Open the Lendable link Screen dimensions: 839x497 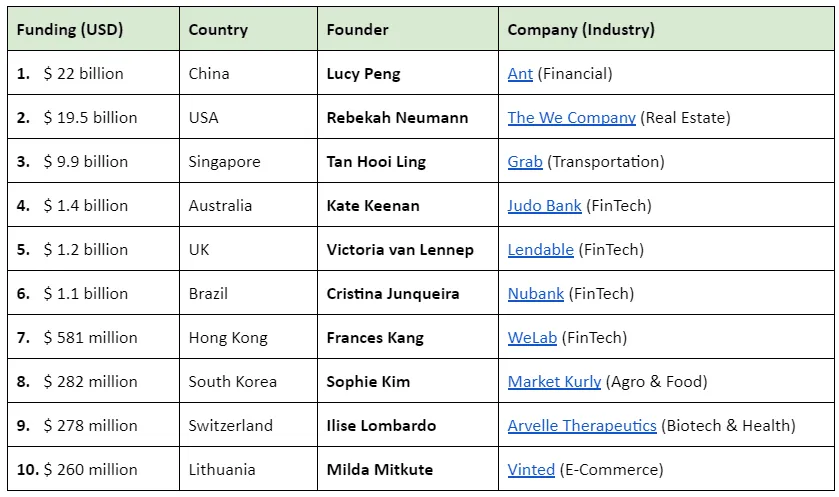click(x=540, y=249)
